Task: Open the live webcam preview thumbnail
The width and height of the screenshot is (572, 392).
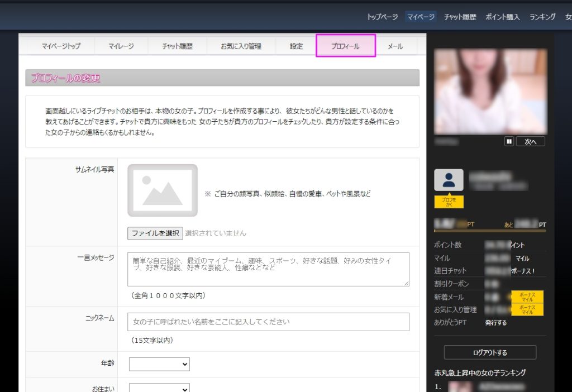Action: pos(490,92)
